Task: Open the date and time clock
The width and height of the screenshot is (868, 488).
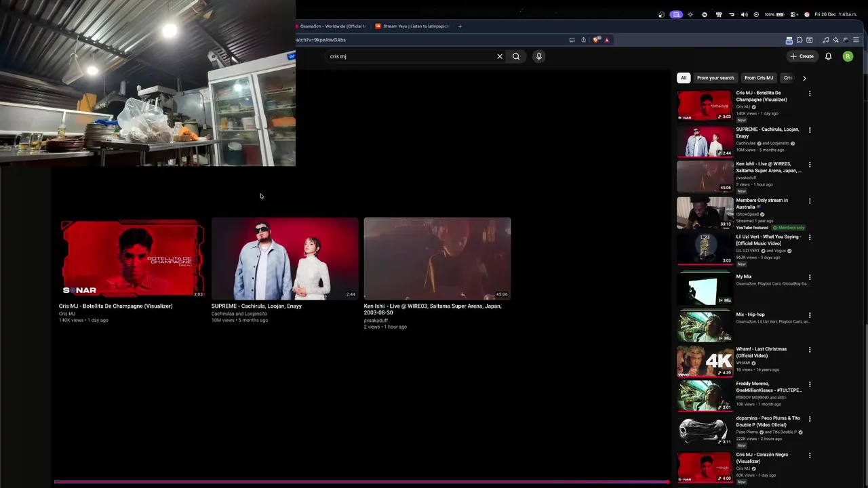Action: tap(836, 14)
